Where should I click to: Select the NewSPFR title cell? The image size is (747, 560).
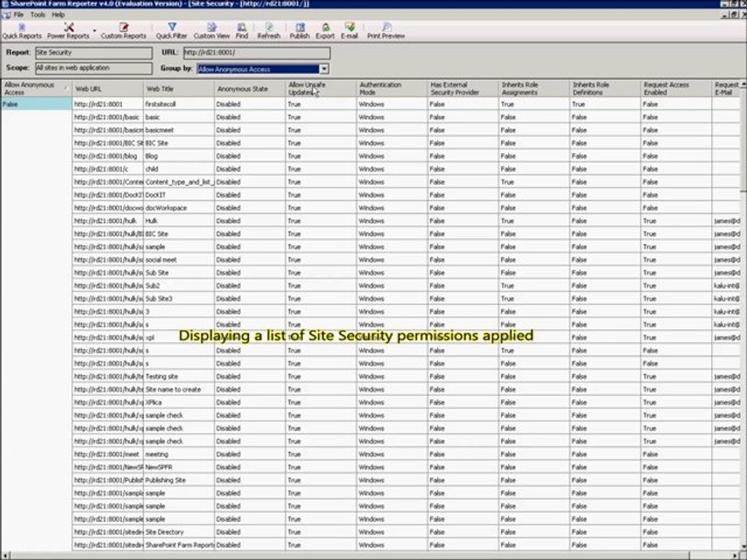(179, 467)
